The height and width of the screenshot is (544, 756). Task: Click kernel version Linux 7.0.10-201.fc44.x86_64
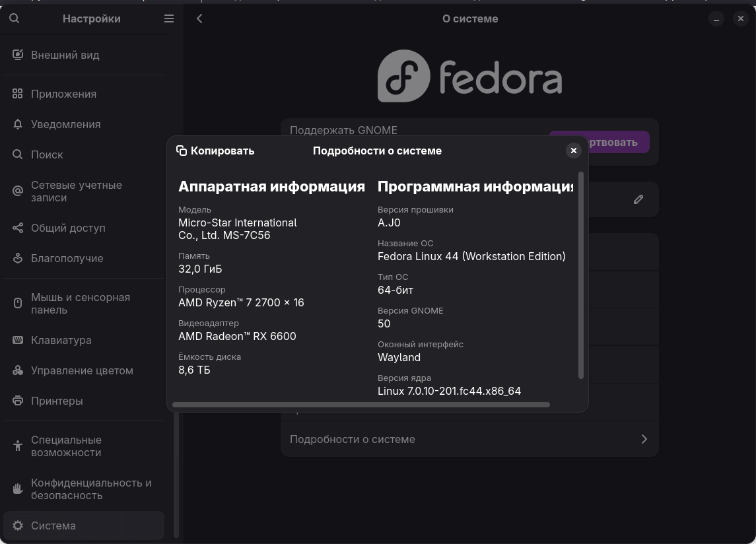coord(450,391)
